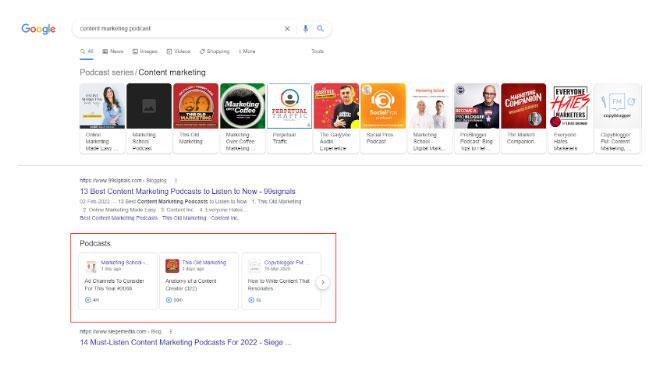Play the Marketing School podcast episode

click(88, 300)
